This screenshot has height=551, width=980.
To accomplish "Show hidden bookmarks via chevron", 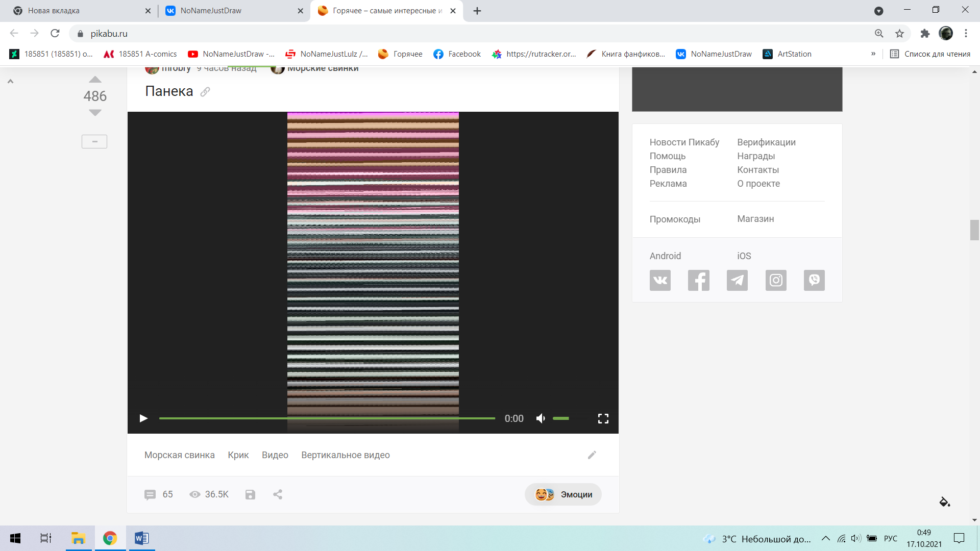I will click(x=873, y=54).
